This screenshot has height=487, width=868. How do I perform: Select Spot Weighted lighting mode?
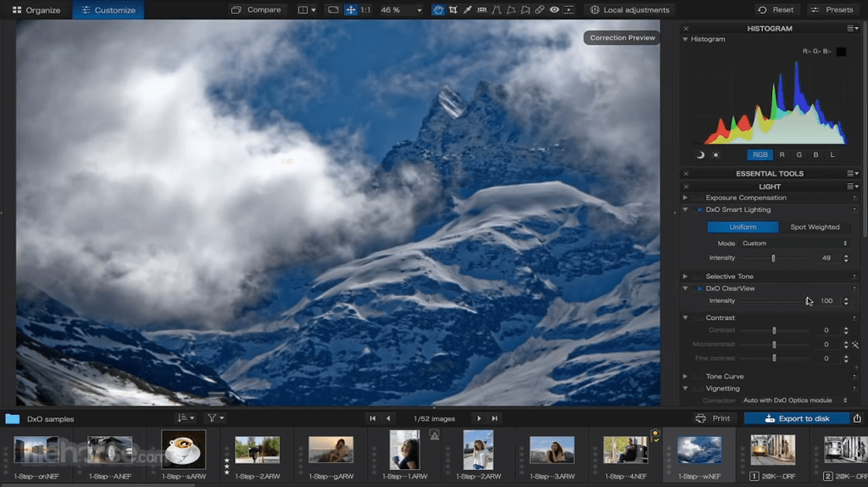pyautogui.click(x=815, y=227)
